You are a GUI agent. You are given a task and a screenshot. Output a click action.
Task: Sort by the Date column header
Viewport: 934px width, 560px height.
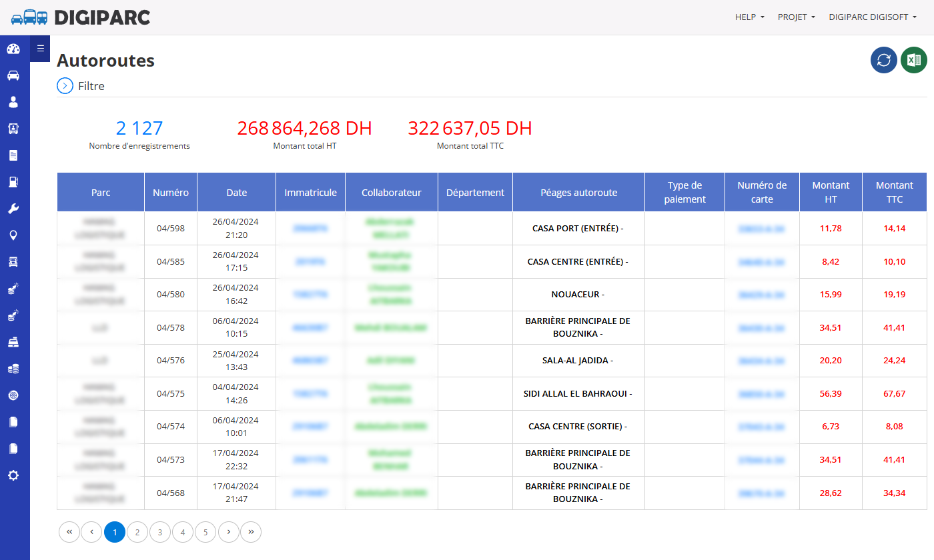[237, 193]
